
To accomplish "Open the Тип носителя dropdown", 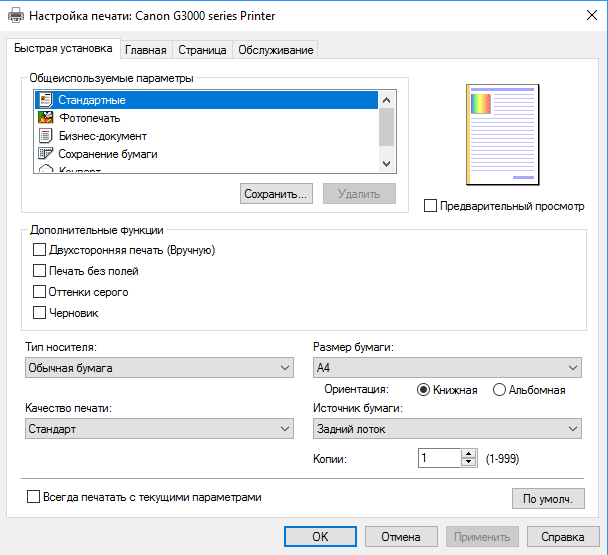I will [x=159, y=368].
